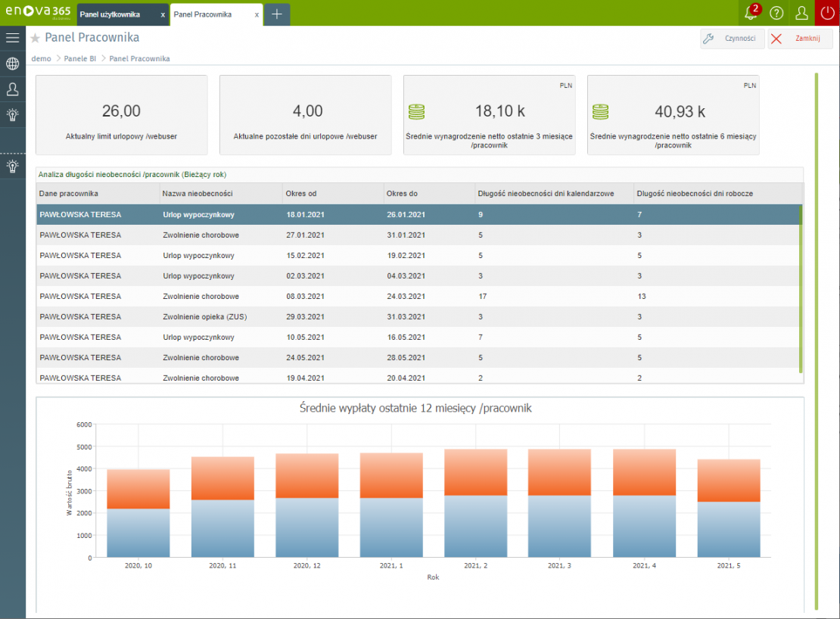Viewport: 840px width, 619px height.
Task: Click the Czynności button
Action: click(x=732, y=39)
